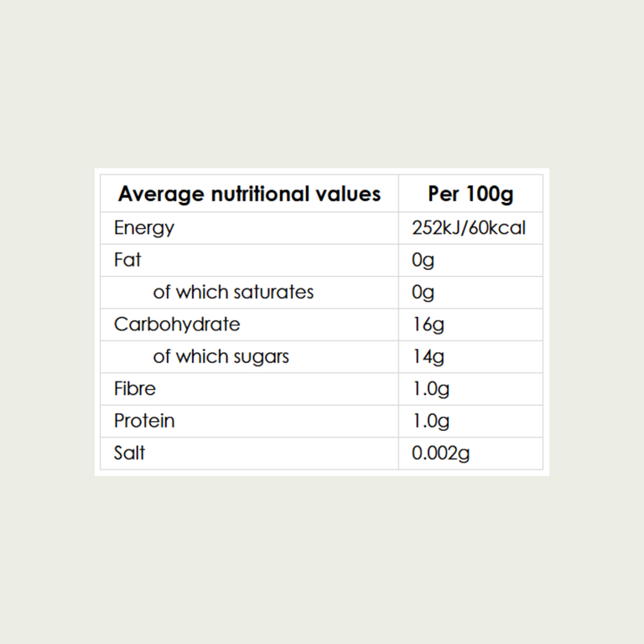Image resolution: width=644 pixels, height=644 pixels.
Task: Select the 16g carbohydrate value
Action: [428, 325]
